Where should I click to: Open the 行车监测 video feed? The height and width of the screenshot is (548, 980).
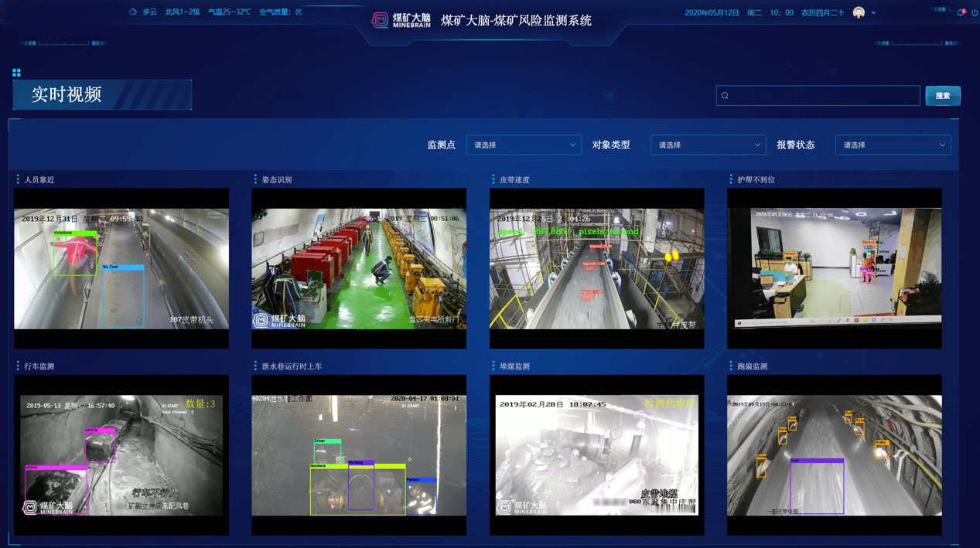pos(121,454)
